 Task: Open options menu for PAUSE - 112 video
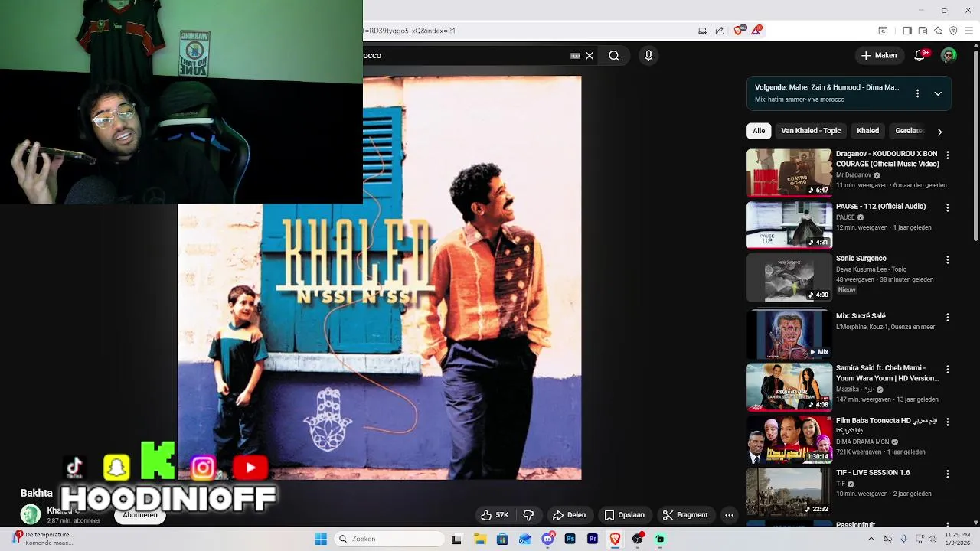(x=948, y=207)
